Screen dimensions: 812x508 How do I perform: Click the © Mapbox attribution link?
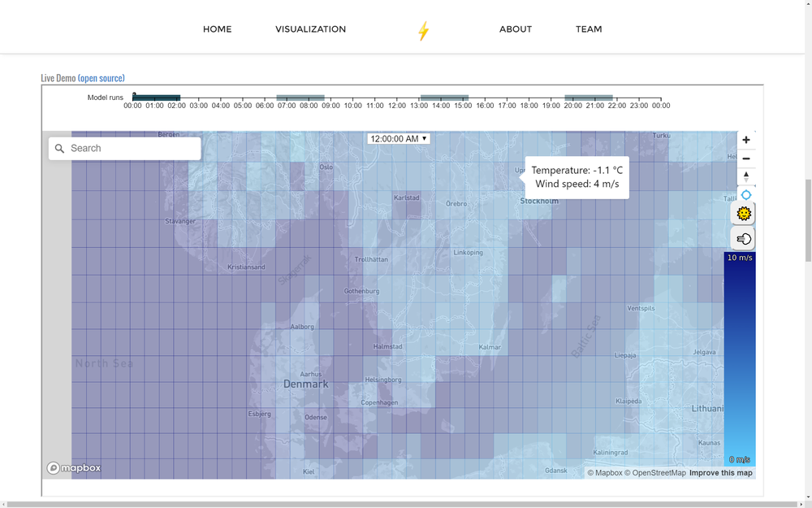(x=605, y=473)
